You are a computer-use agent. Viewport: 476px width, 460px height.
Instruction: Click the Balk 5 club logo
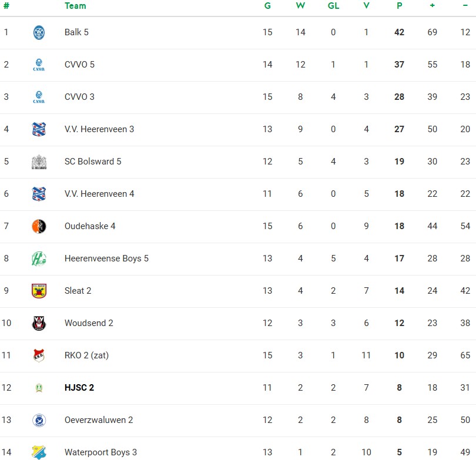[x=39, y=32]
